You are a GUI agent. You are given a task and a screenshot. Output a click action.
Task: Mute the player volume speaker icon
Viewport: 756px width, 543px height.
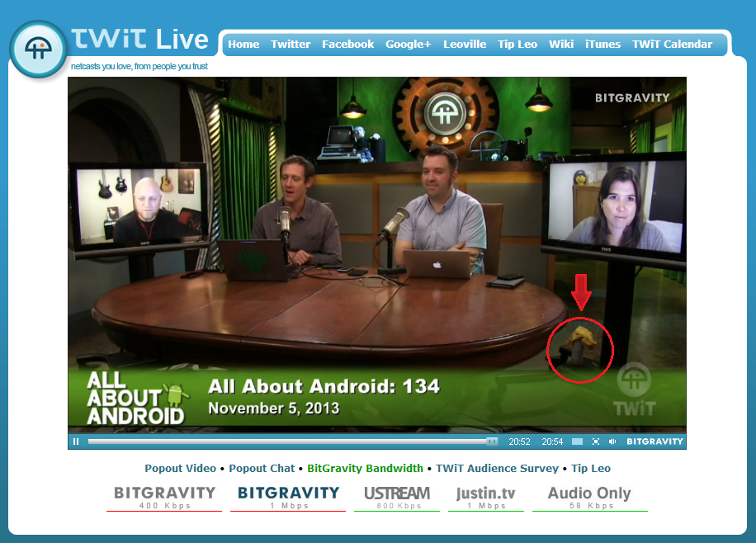coord(612,441)
